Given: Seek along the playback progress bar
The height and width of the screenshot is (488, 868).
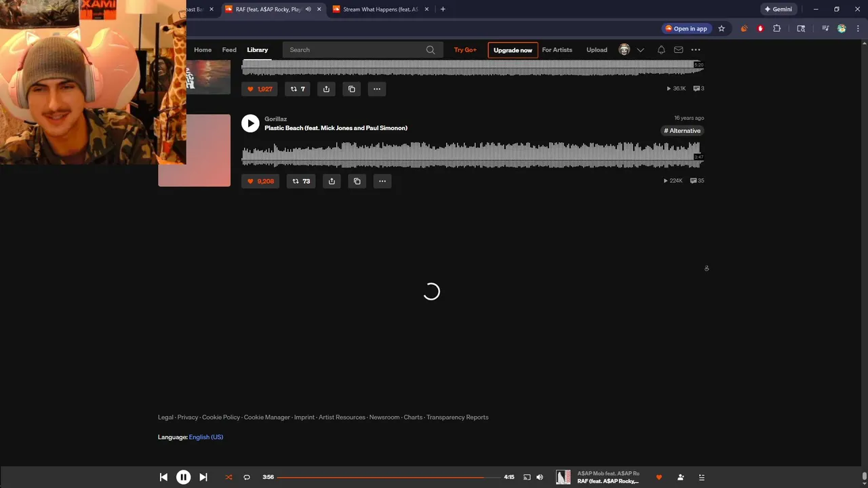Looking at the screenshot, I should pyautogui.click(x=389, y=477).
